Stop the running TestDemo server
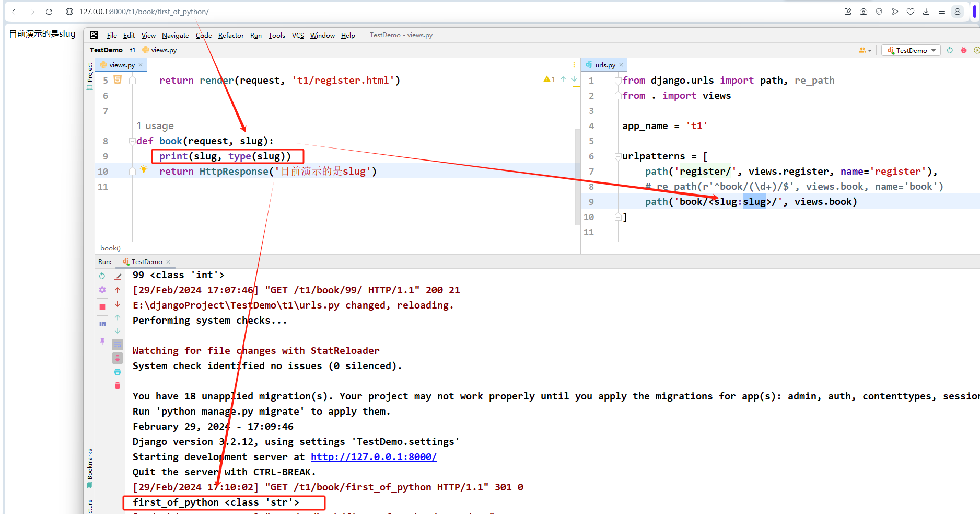The image size is (980, 514). pos(102,307)
